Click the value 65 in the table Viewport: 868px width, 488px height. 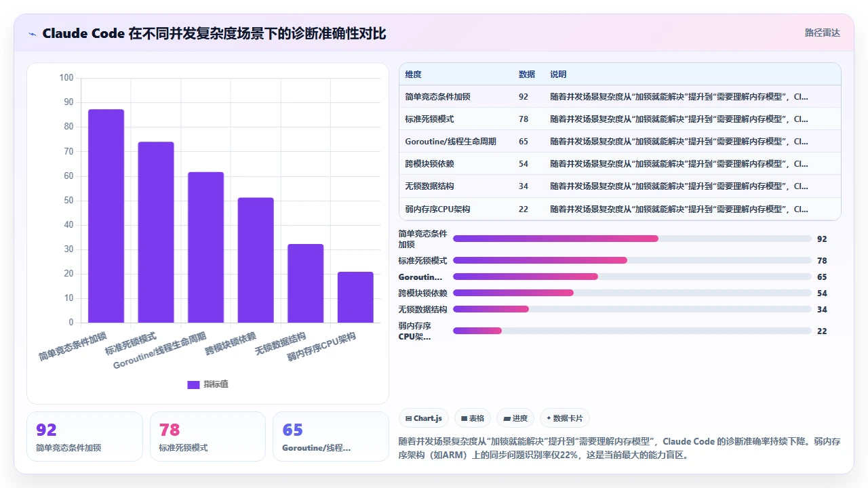click(x=524, y=142)
